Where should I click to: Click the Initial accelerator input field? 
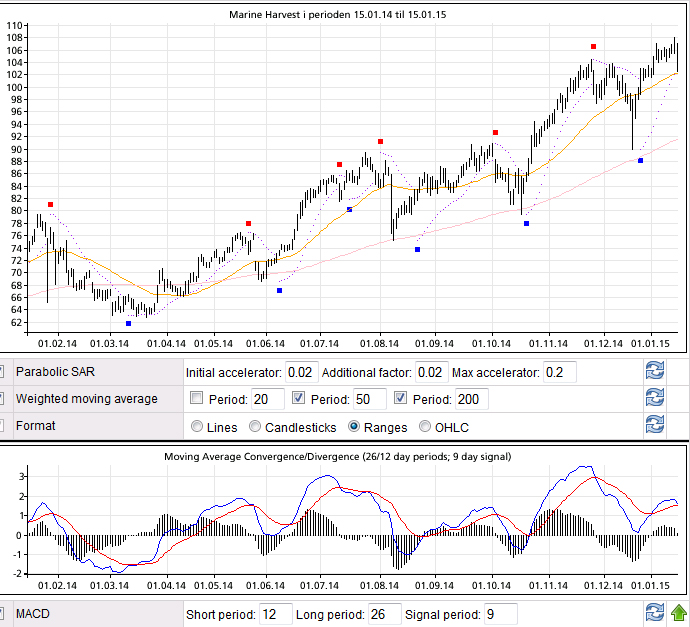(x=301, y=373)
